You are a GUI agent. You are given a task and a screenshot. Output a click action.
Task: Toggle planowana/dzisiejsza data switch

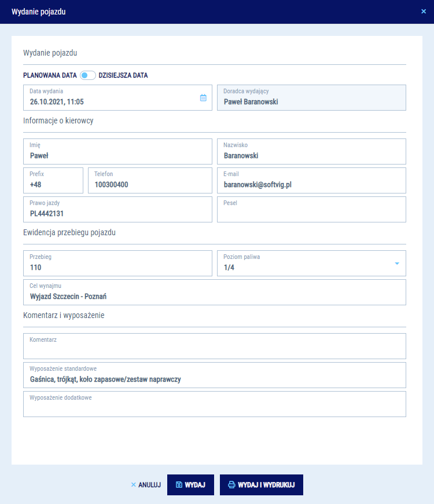tap(88, 75)
